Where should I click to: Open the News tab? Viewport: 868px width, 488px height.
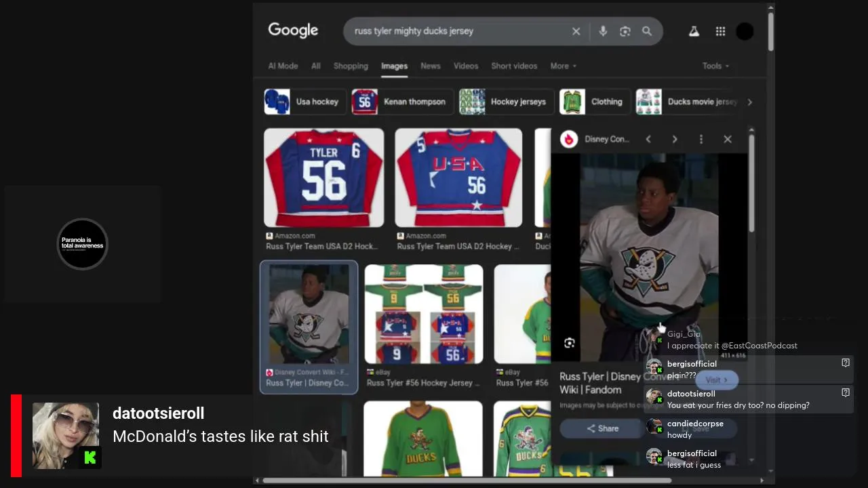point(431,66)
